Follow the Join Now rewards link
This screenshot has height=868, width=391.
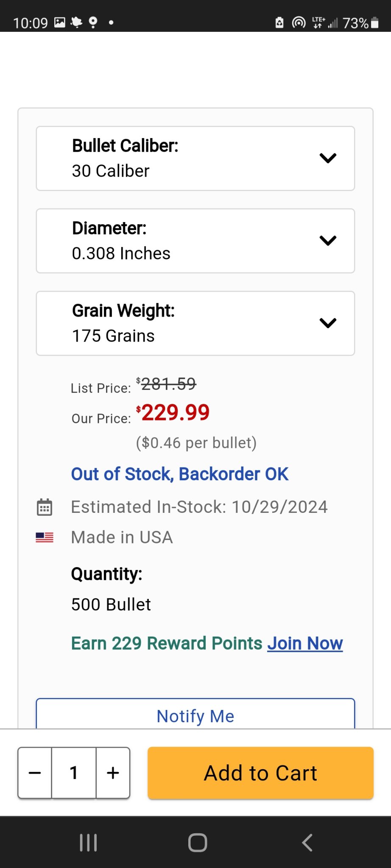tap(305, 643)
